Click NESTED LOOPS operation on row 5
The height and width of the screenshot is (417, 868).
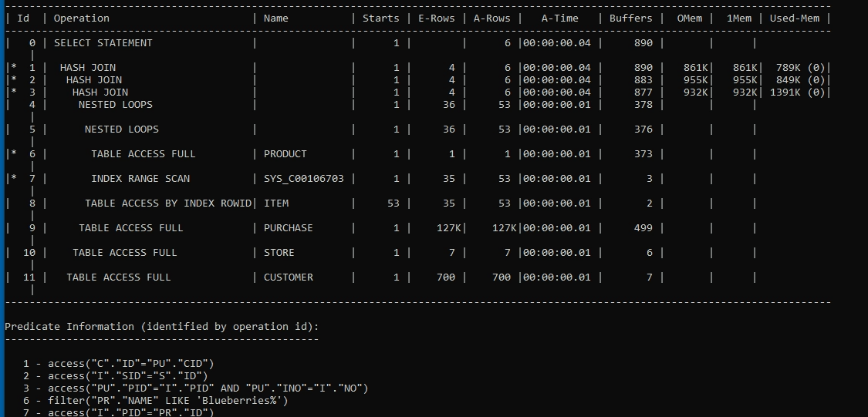(122, 129)
